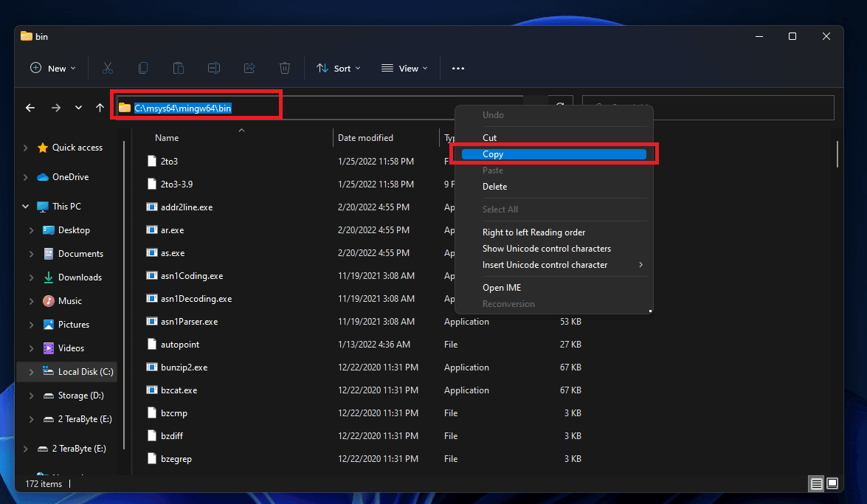867x504 pixels.
Task: Click the Delete trash toolbar icon
Action: click(x=285, y=68)
